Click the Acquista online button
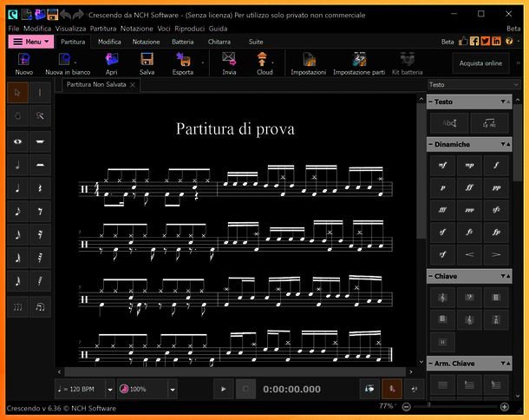 [480, 63]
